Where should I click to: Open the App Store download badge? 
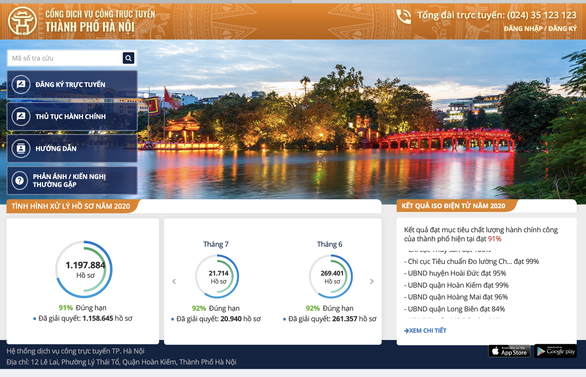[509, 351]
